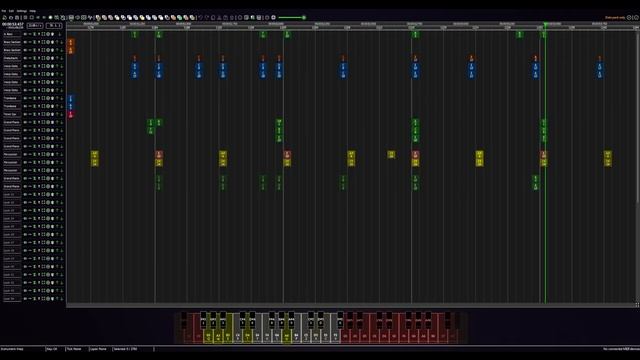Select the fifth instrument icon (Click)
Image resolution: width=640 pixels, height=360 pixels.
[x=123, y=18]
